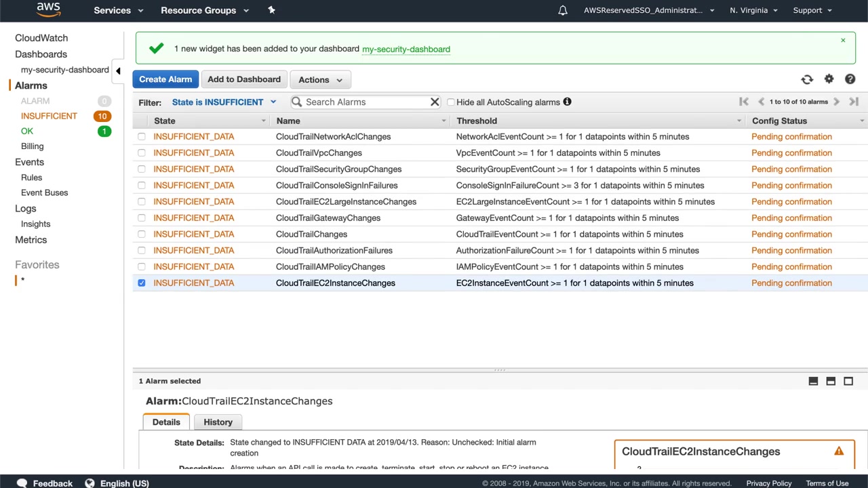Screen dimensions: 868x488
Task: Open the Services menu
Action: tap(119, 10)
